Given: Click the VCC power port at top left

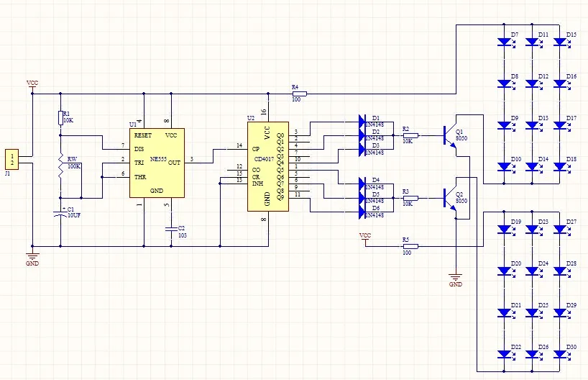Looking at the screenshot, I should 32,86.
